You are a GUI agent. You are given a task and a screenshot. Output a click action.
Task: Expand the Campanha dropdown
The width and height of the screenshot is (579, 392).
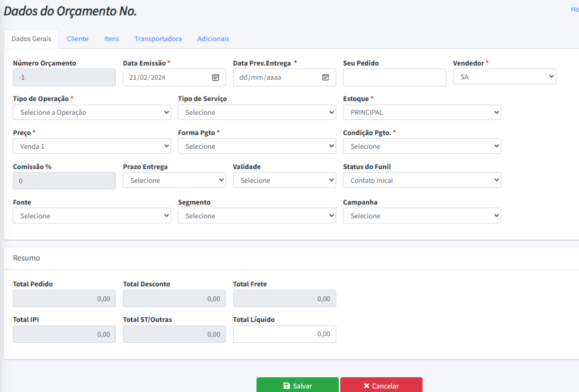pos(422,216)
